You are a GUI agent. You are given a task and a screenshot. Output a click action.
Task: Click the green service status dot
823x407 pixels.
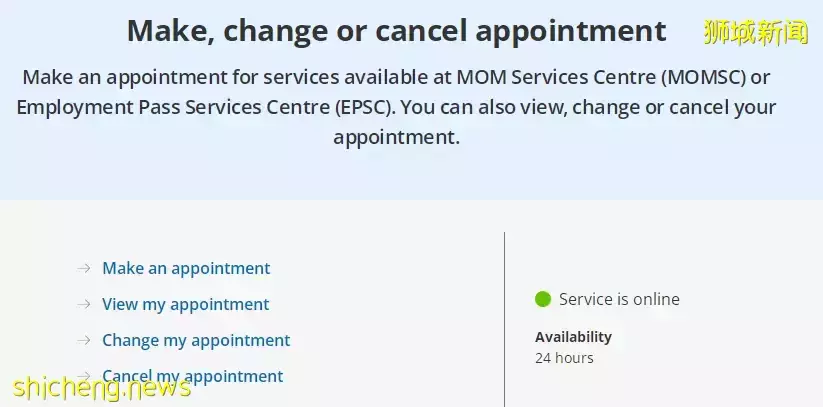tap(543, 299)
